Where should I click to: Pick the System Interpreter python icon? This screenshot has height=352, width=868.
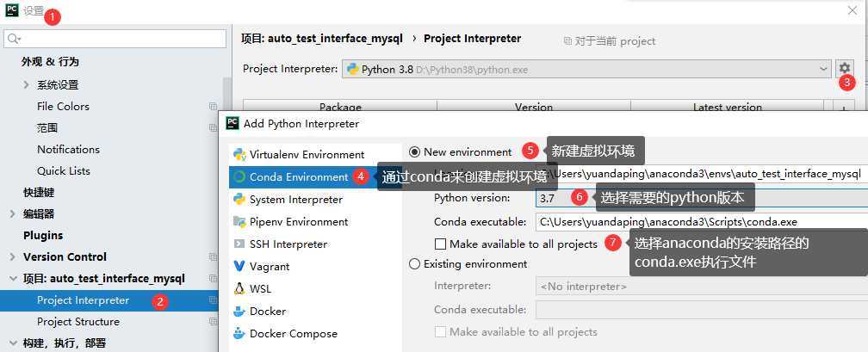coord(239,200)
